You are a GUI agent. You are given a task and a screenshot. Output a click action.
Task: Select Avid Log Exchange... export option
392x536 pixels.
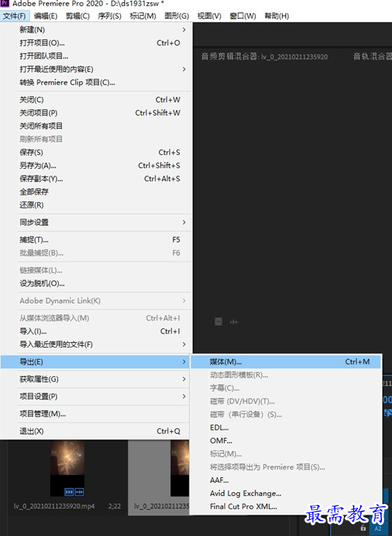[x=286, y=494]
